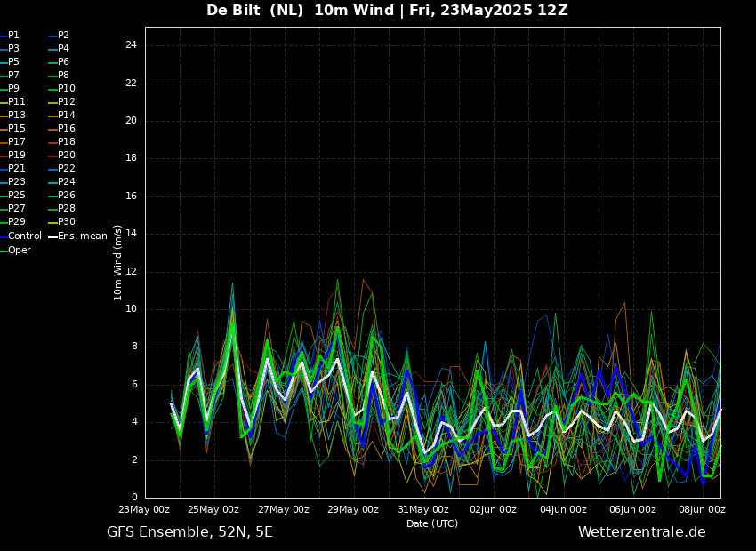Viewport: 756px width, 551px height.
Task: Click the 27May 00z date tick
Action: [284, 509]
